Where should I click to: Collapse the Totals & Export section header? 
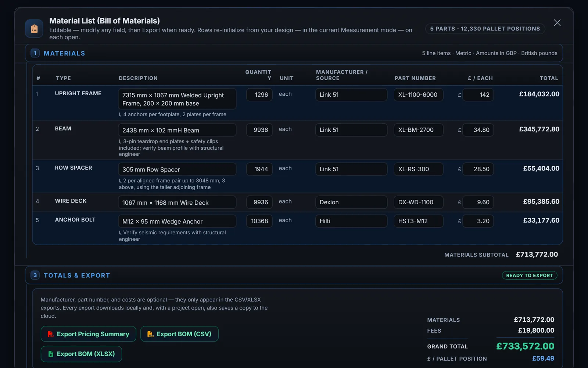294,275
